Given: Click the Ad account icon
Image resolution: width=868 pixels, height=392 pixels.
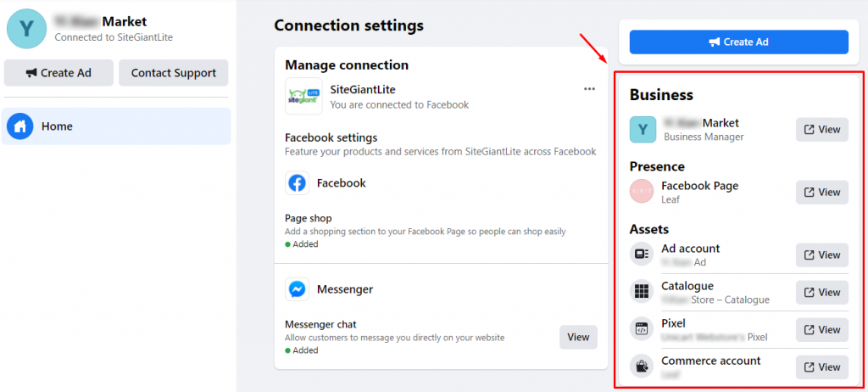Looking at the screenshot, I should [x=642, y=255].
